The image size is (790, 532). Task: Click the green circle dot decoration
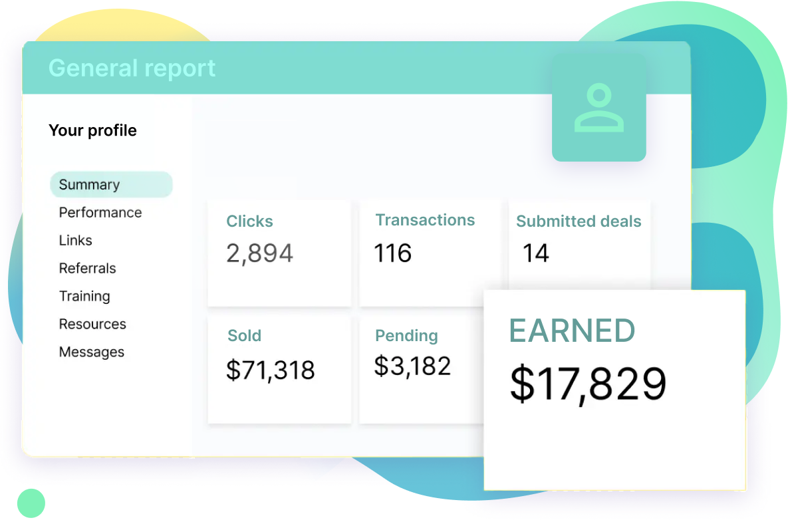click(31, 503)
